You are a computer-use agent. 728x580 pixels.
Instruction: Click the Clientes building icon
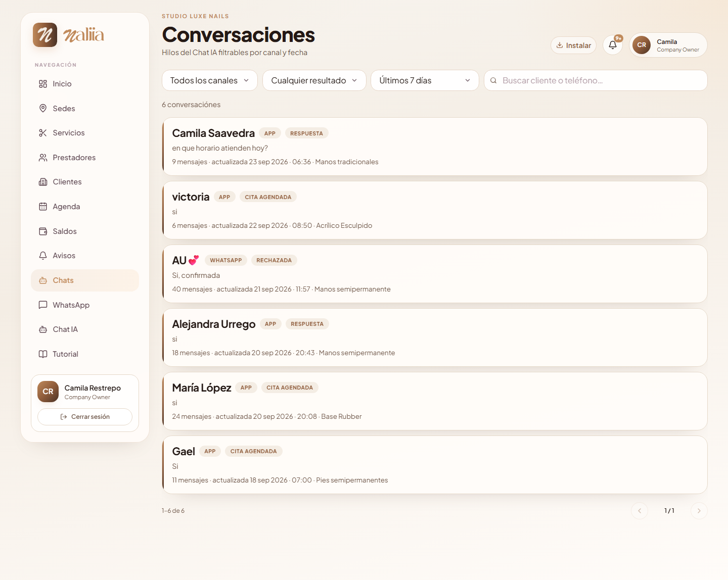click(x=43, y=182)
